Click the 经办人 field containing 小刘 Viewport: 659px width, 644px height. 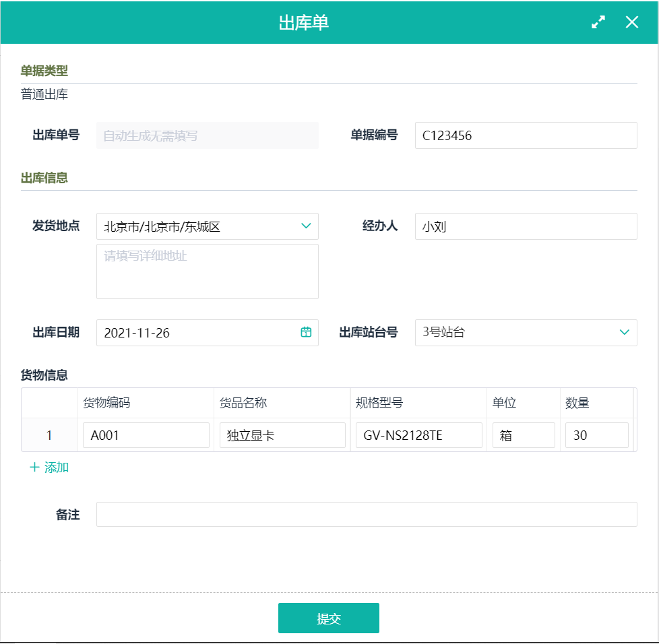coord(526,226)
